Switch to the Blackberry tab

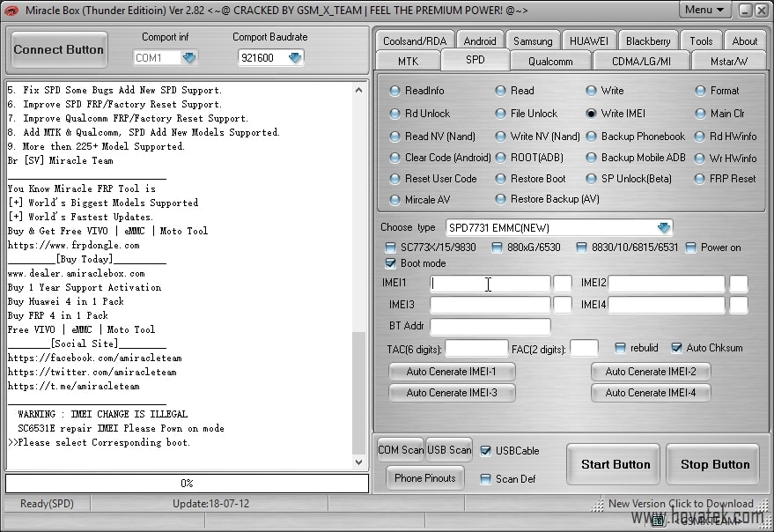(648, 41)
